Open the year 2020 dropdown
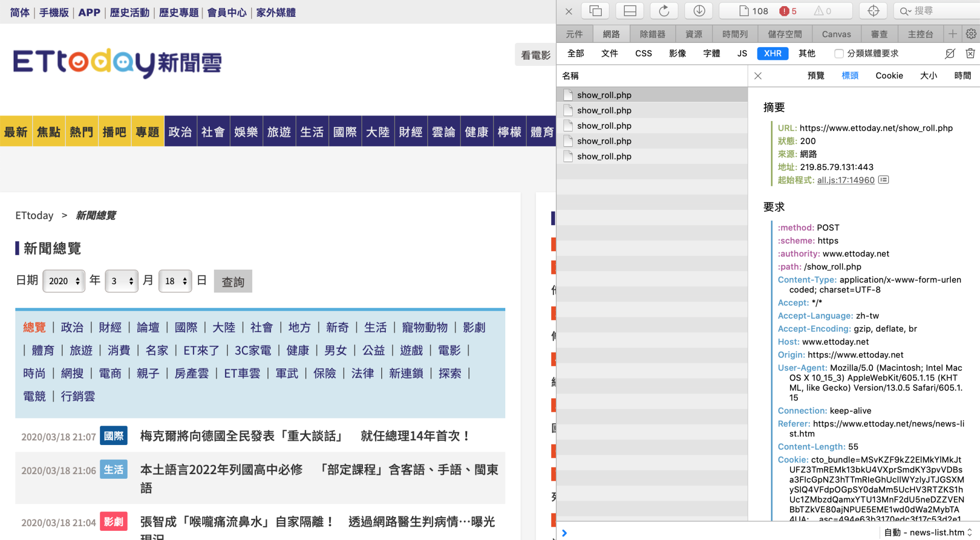The height and width of the screenshot is (540, 980). tap(64, 281)
